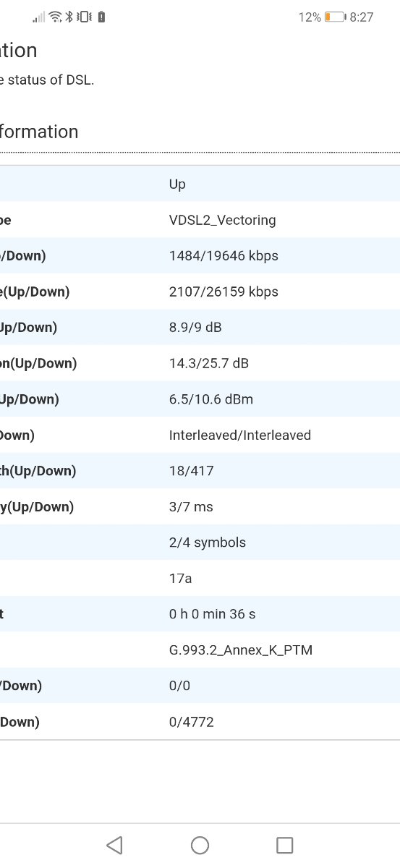Tap the 12% battery percentage
The image size is (400, 868).
(x=310, y=17)
